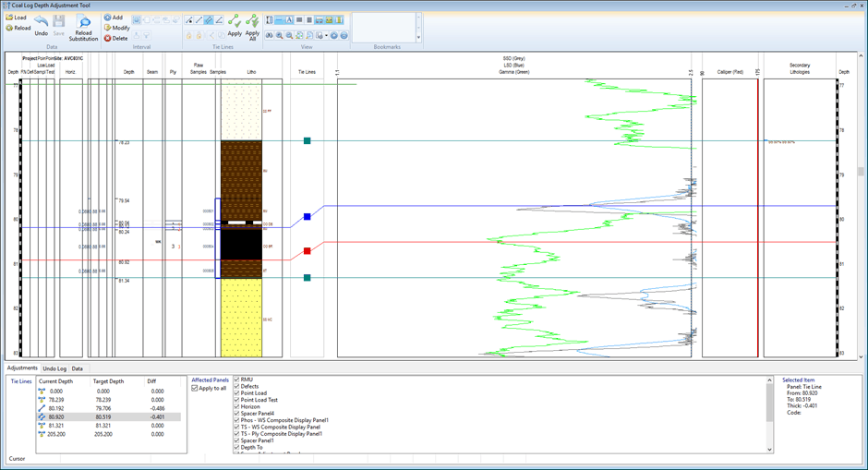Undo the last adjustment
The width and height of the screenshot is (868, 470).
click(x=41, y=24)
